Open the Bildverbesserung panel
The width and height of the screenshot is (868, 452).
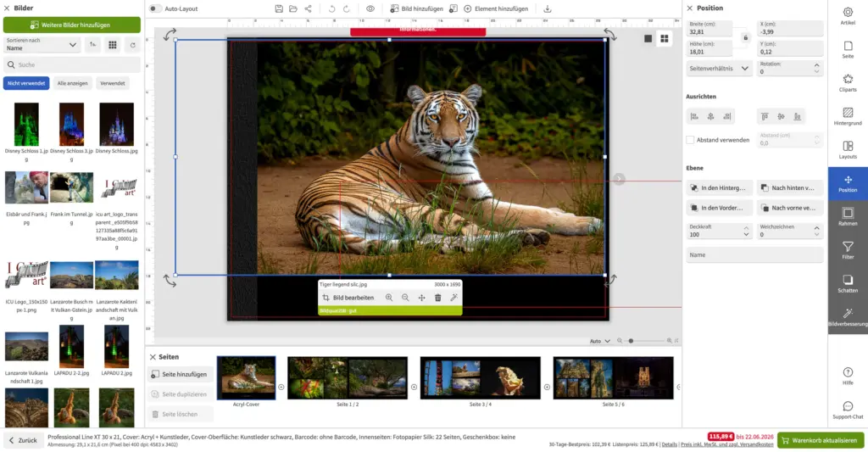(x=848, y=317)
